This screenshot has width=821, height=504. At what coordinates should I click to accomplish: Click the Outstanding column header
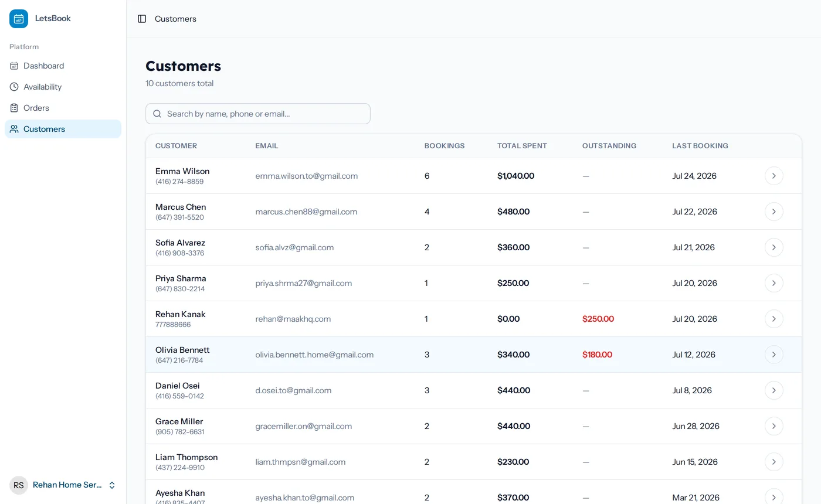(609, 146)
